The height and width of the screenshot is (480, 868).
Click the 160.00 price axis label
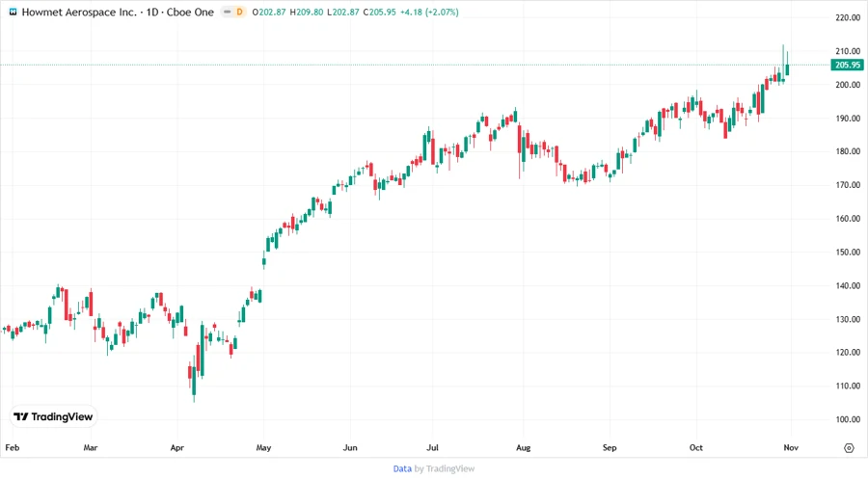pos(848,219)
